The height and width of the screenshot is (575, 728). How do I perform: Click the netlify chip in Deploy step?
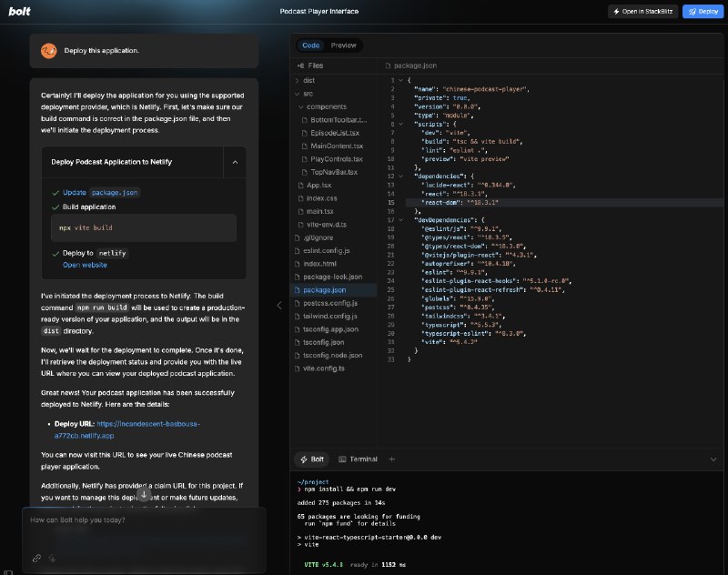(x=113, y=254)
